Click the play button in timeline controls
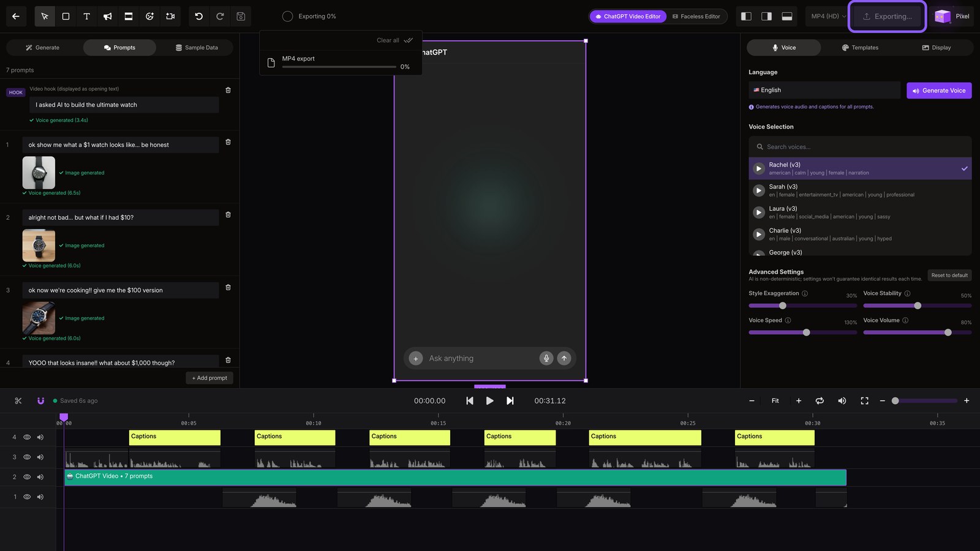 pyautogui.click(x=489, y=401)
